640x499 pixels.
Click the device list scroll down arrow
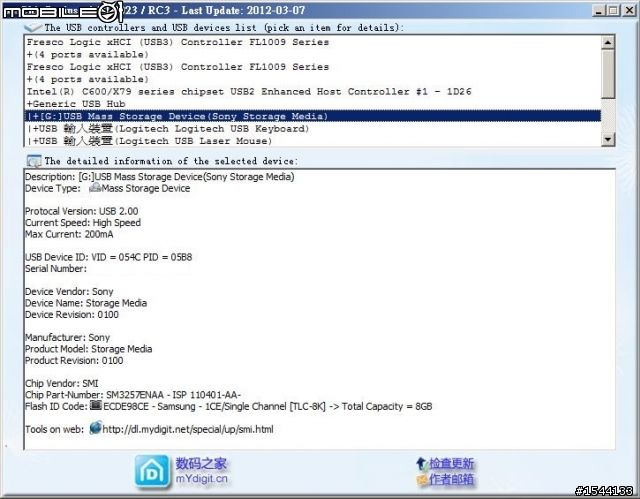[x=608, y=140]
